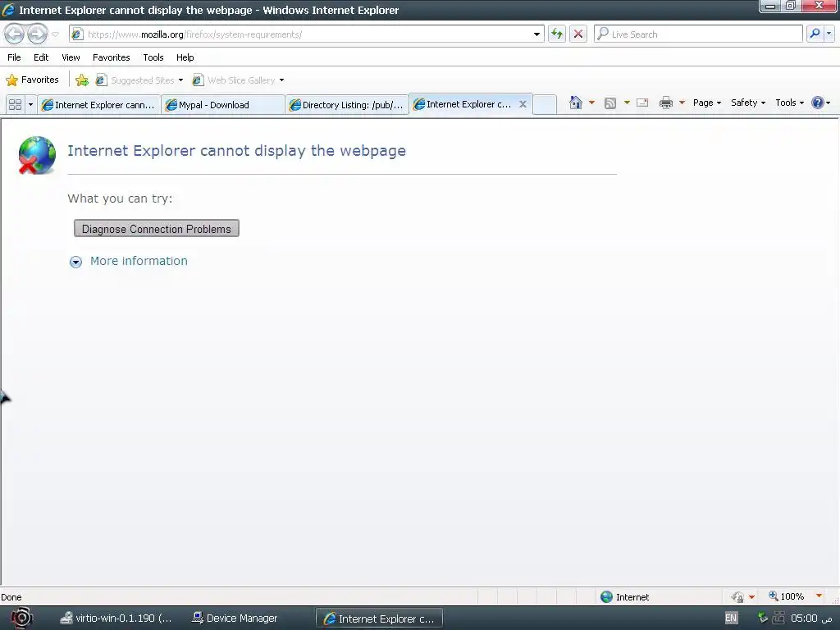This screenshot has width=840, height=630.
Task: Click the EN language indicator
Action: (731, 618)
